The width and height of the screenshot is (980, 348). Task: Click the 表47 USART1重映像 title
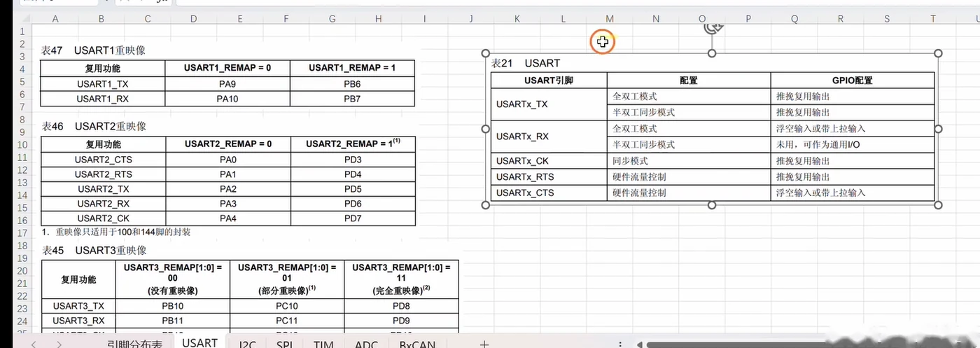pyautogui.click(x=92, y=50)
